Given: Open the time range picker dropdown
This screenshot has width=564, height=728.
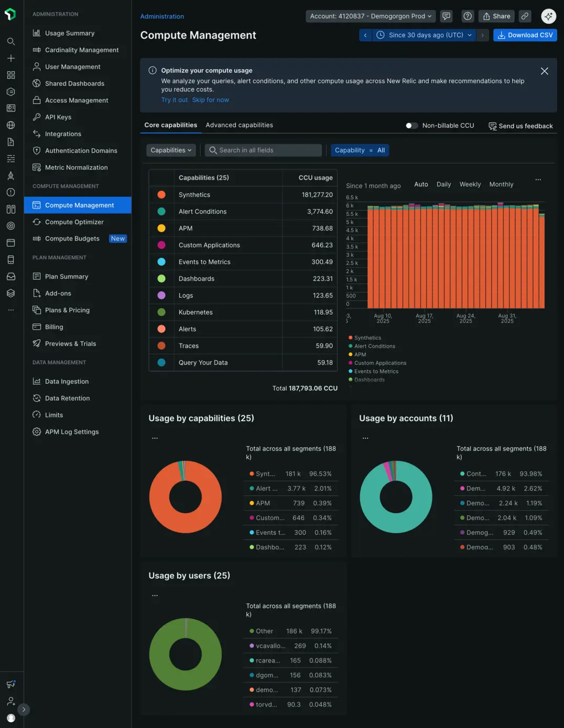Looking at the screenshot, I should [x=425, y=35].
